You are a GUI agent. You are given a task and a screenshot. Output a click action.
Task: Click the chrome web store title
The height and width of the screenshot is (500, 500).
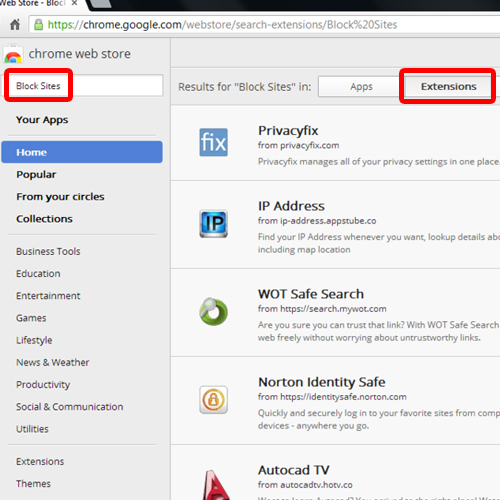tap(79, 54)
